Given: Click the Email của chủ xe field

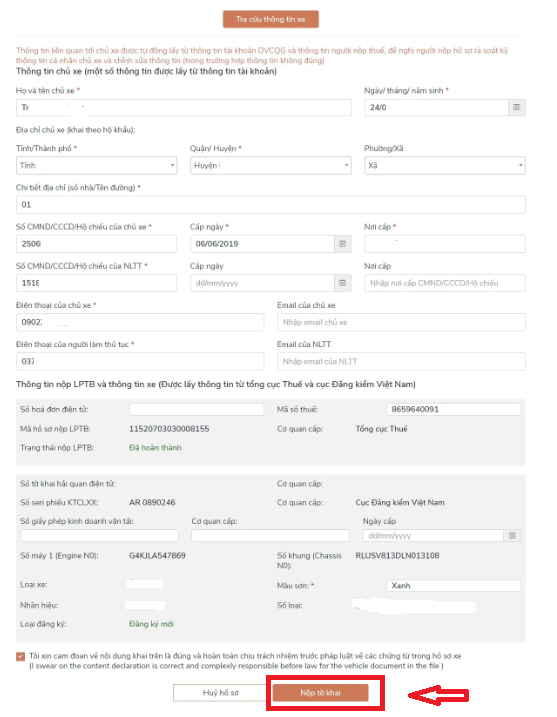Looking at the screenshot, I should (x=401, y=322).
